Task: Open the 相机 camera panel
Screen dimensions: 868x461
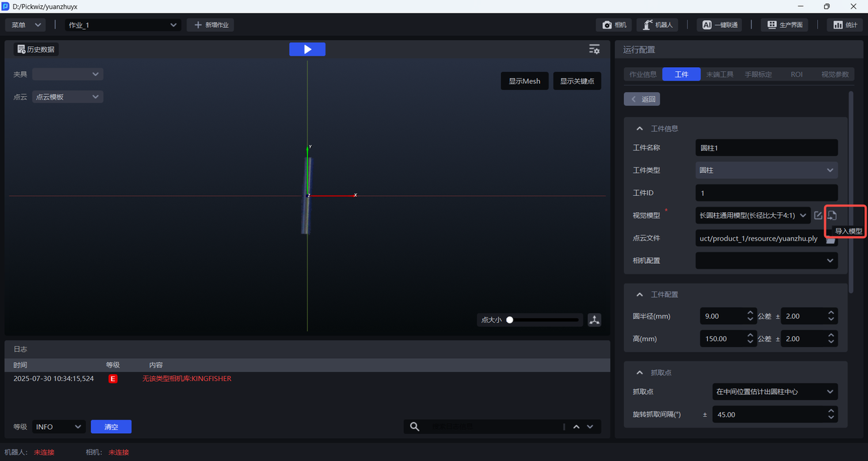Action: click(614, 25)
